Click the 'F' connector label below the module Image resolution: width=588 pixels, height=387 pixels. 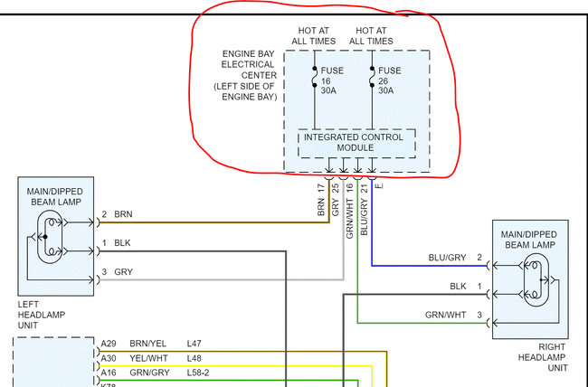tap(380, 185)
